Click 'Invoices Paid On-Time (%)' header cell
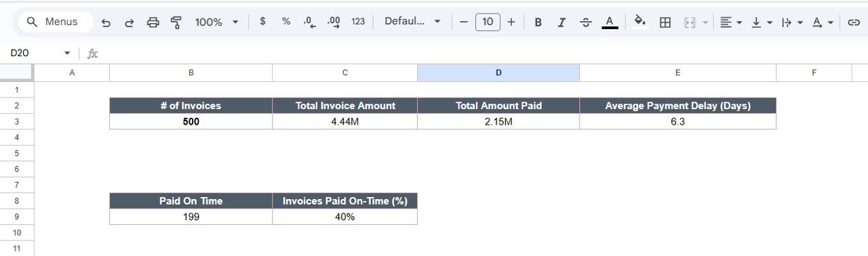 [344, 201]
